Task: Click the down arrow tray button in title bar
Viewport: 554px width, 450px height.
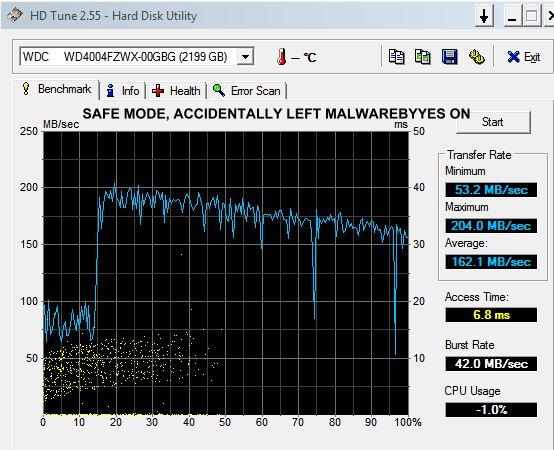Action: [484, 16]
